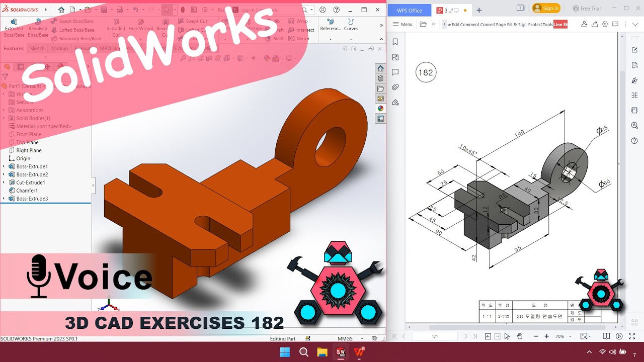Image resolution: width=644 pixels, height=362 pixels.
Task: Open the Hole Wizard tool
Action: (x=140, y=28)
